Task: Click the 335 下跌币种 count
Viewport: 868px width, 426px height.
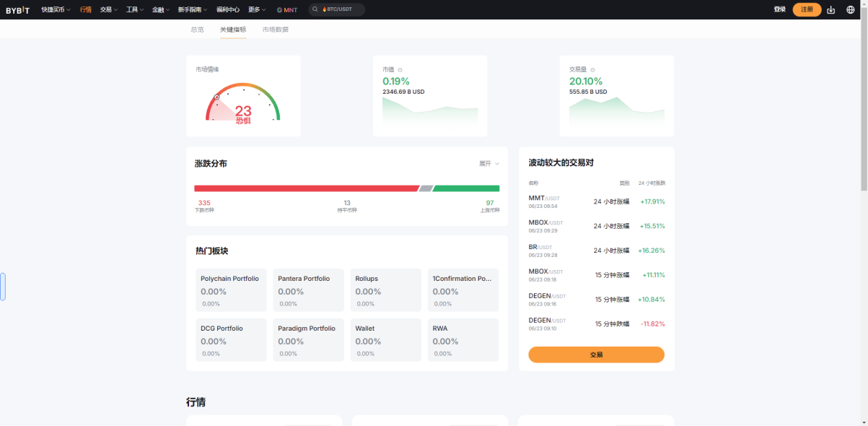Action: (x=204, y=206)
